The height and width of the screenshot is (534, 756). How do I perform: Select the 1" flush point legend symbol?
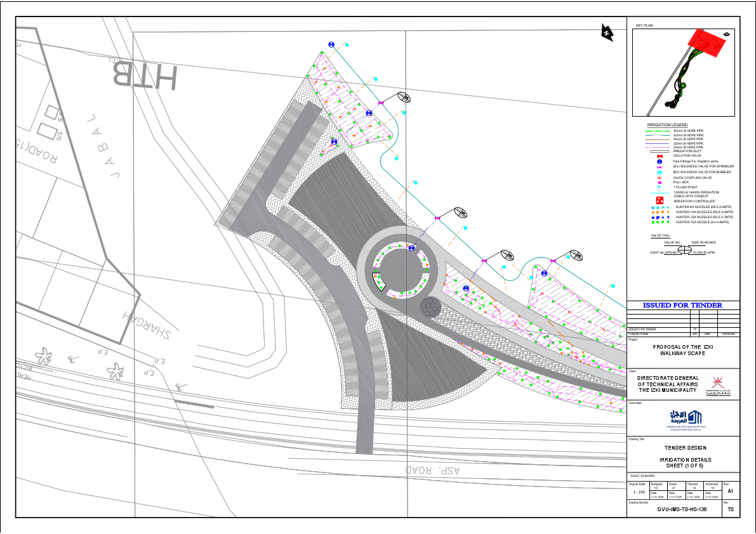[x=660, y=187]
